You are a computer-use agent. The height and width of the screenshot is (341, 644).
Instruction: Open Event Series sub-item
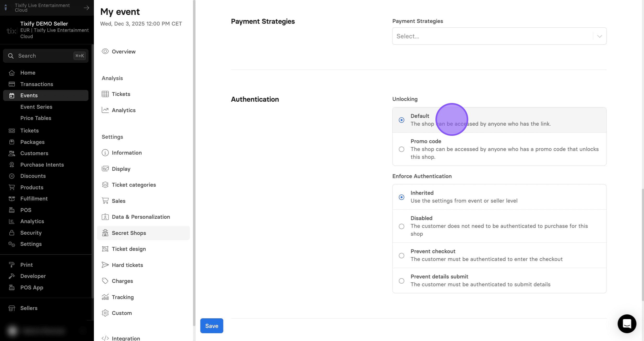point(36,107)
